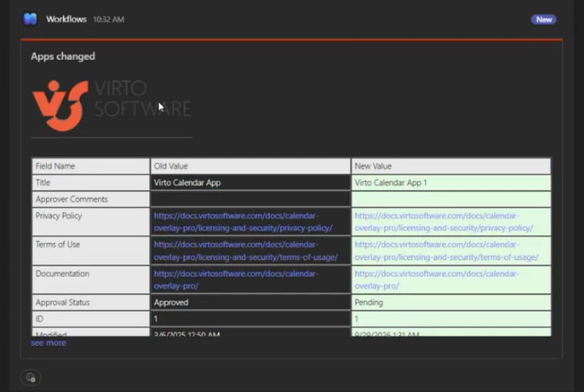Open new Documentation link

(436, 280)
